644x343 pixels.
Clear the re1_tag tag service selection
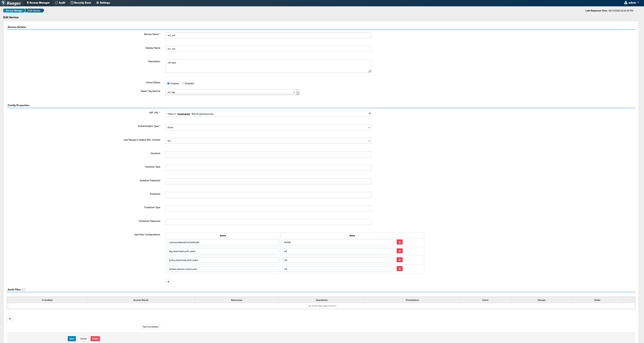pyautogui.click(x=294, y=92)
